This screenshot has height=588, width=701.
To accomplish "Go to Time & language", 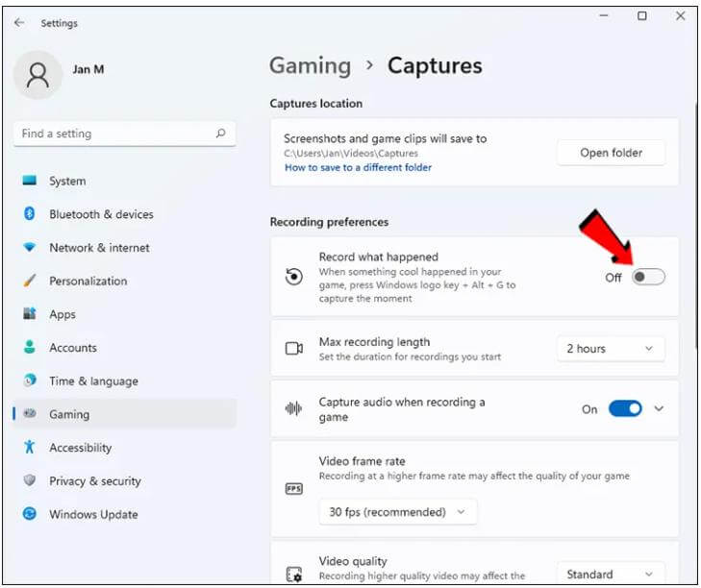I will (124, 381).
